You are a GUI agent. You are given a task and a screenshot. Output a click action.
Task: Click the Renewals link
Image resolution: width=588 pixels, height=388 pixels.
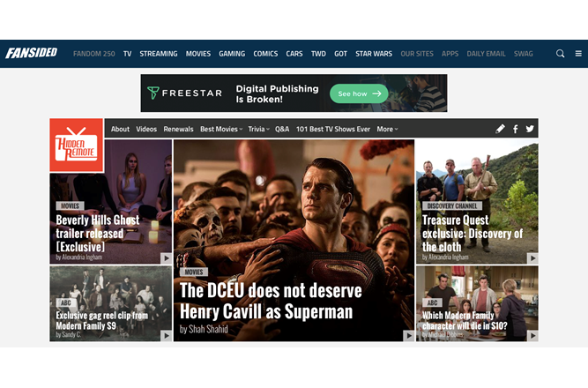click(178, 129)
